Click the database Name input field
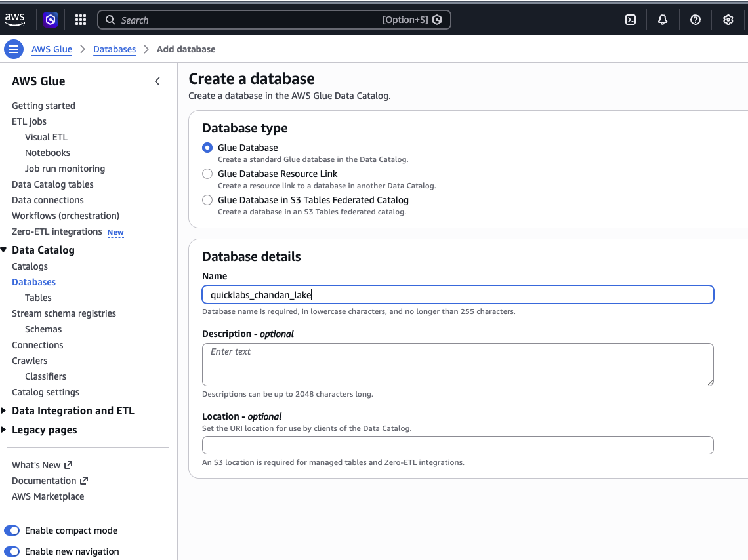This screenshot has height=560, width=748. [x=457, y=294]
